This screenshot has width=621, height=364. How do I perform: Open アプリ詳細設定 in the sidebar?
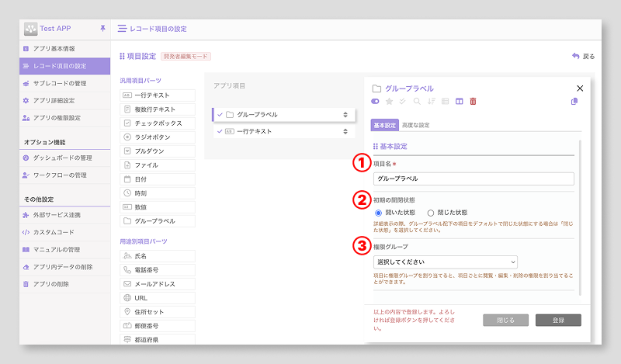click(x=65, y=101)
